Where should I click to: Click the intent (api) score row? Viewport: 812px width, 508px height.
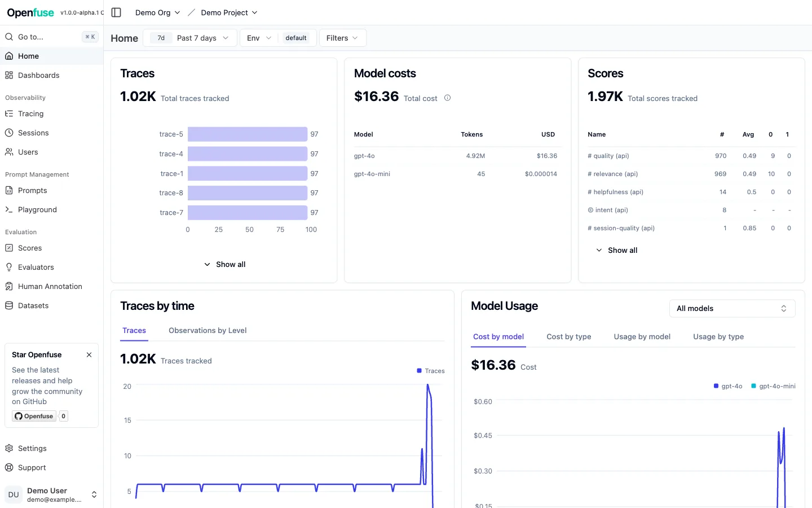691,210
